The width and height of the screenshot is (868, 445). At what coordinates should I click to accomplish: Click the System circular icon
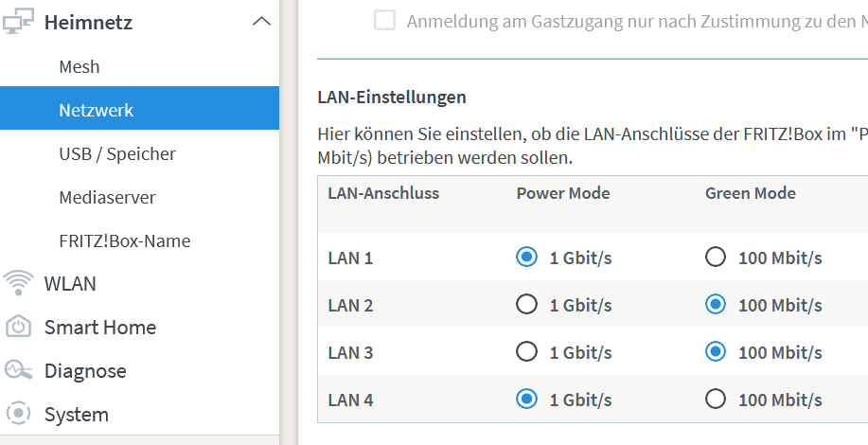point(18,413)
